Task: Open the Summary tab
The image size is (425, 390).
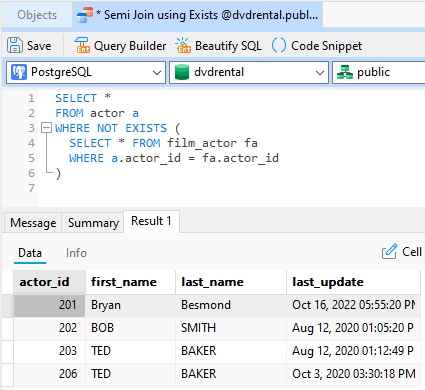Action: [93, 222]
